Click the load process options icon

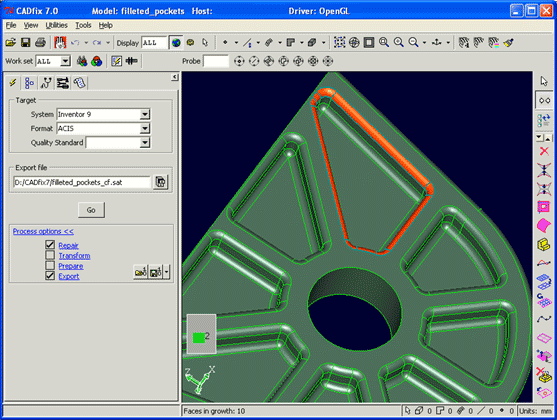[x=140, y=272]
